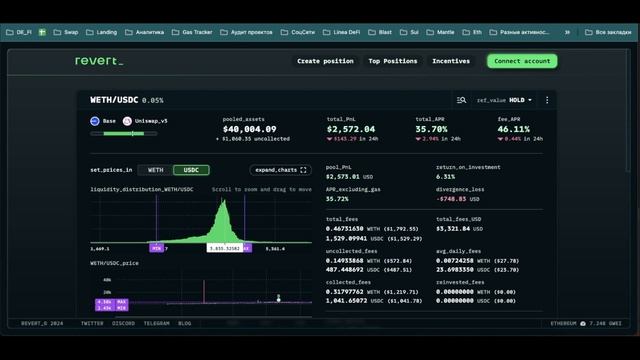Click the WETH/USDC pair title
The width and height of the screenshot is (640, 360).
click(x=114, y=100)
